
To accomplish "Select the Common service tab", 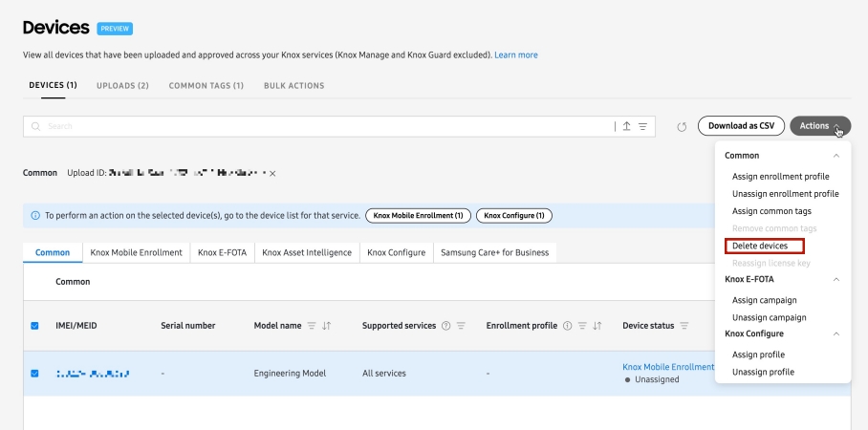I will point(53,252).
